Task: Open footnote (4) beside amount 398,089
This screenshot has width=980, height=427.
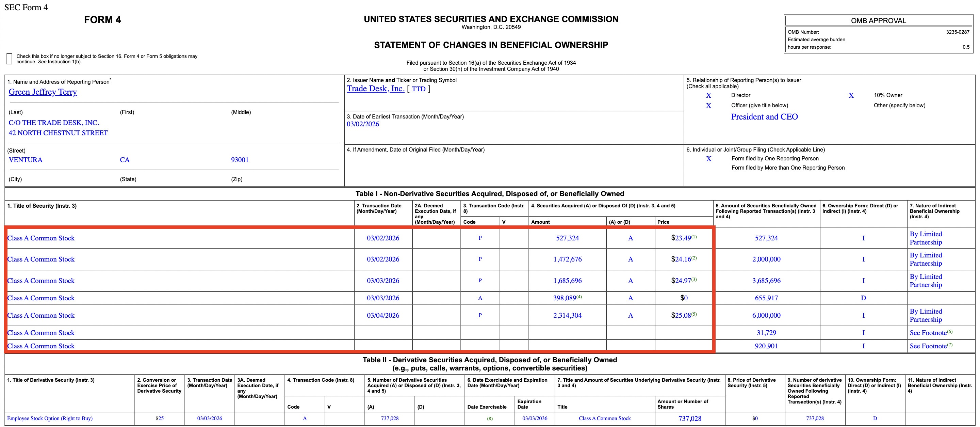Action: coord(579,297)
